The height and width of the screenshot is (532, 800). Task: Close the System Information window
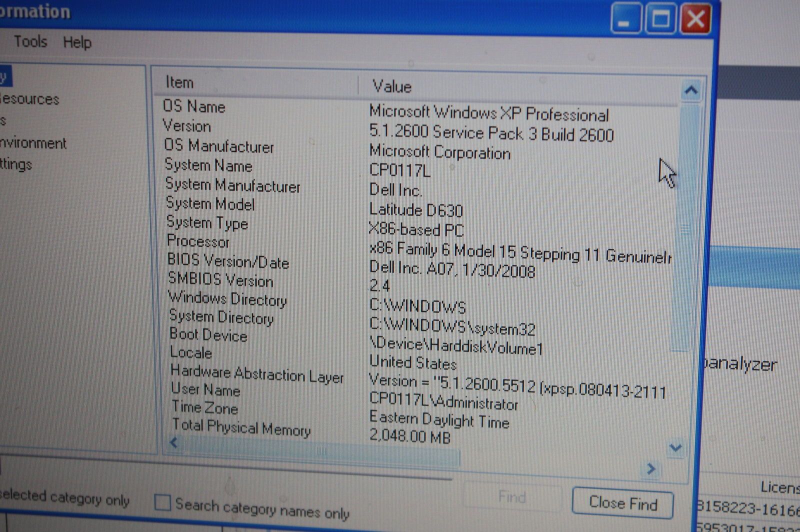695,20
